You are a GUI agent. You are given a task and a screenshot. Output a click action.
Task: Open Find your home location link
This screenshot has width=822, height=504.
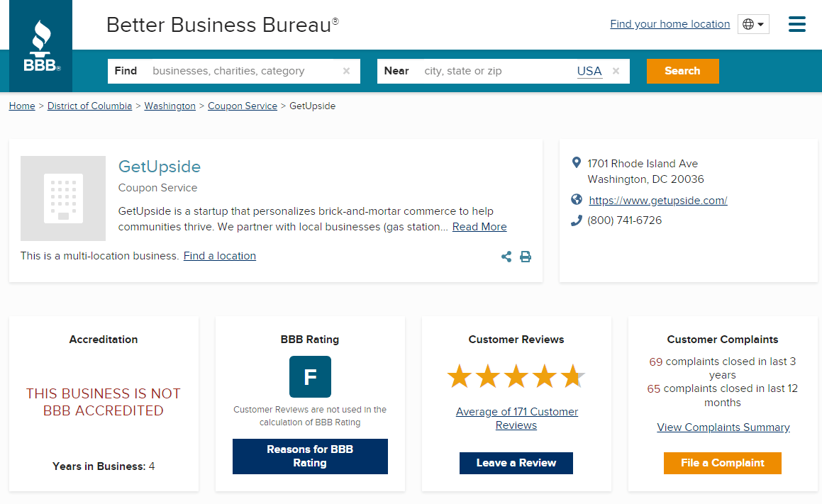(x=670, y=24)
